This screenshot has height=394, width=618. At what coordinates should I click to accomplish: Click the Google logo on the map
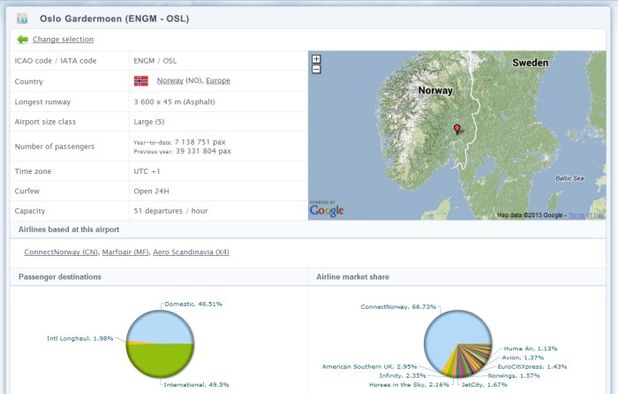coord(326,210)
